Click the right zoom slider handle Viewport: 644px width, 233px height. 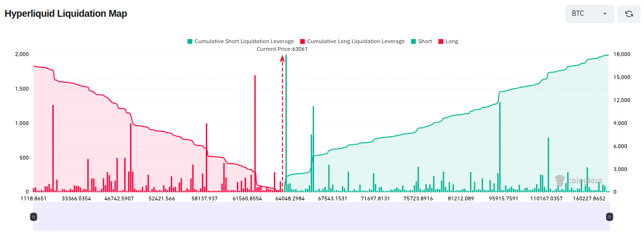[x=609, y=217]
